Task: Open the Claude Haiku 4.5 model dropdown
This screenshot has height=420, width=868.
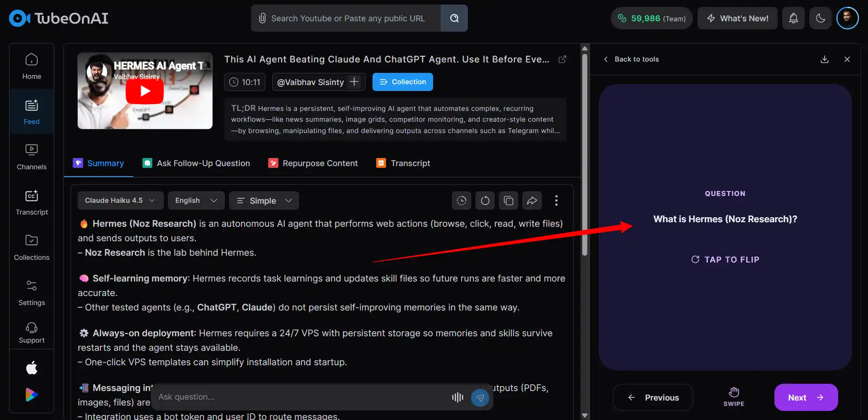Action: pyautogui.click(x=120, y=200)
